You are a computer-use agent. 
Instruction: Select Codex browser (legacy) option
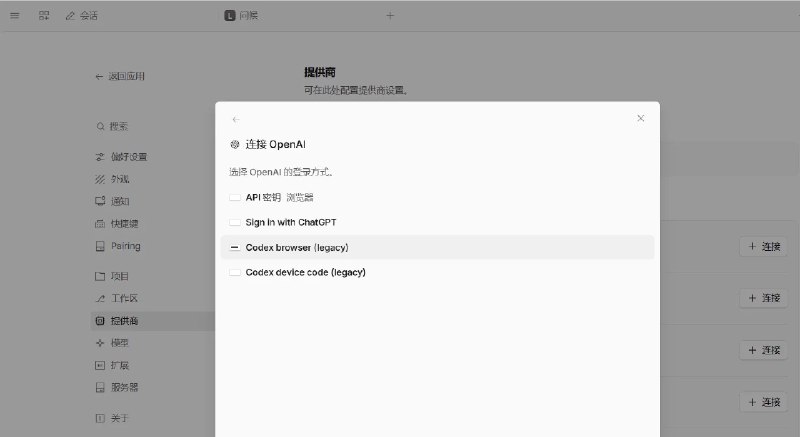[x=437, y=247]
